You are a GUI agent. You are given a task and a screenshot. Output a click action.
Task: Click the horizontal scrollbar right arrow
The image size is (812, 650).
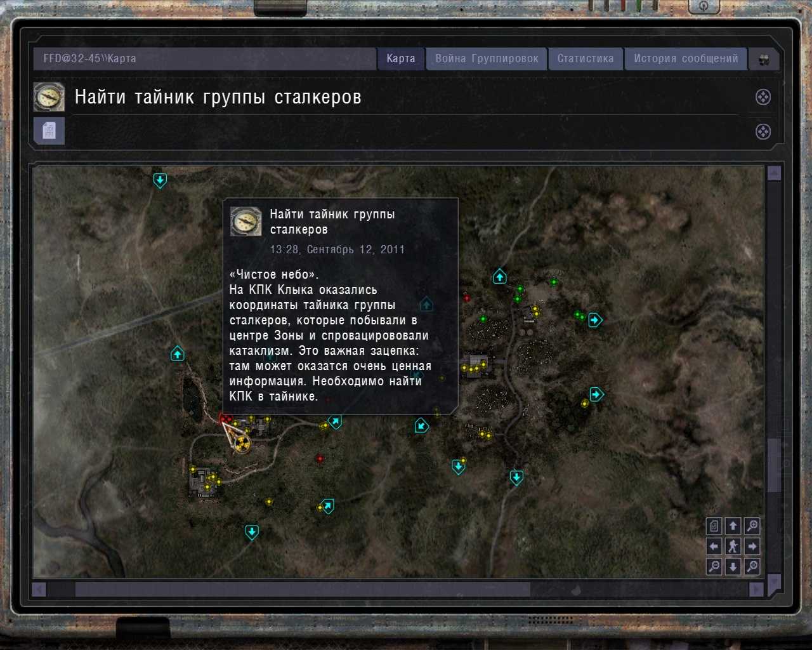click(756, 590)
